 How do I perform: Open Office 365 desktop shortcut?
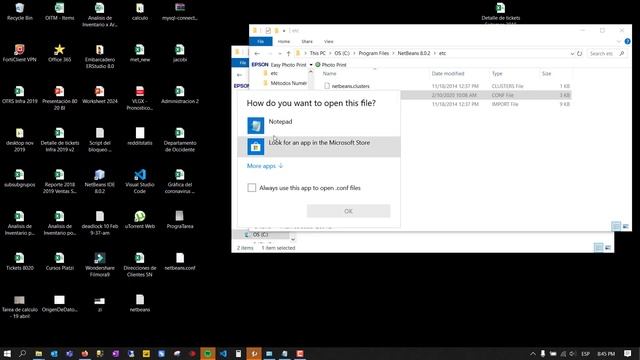(60, 53)
